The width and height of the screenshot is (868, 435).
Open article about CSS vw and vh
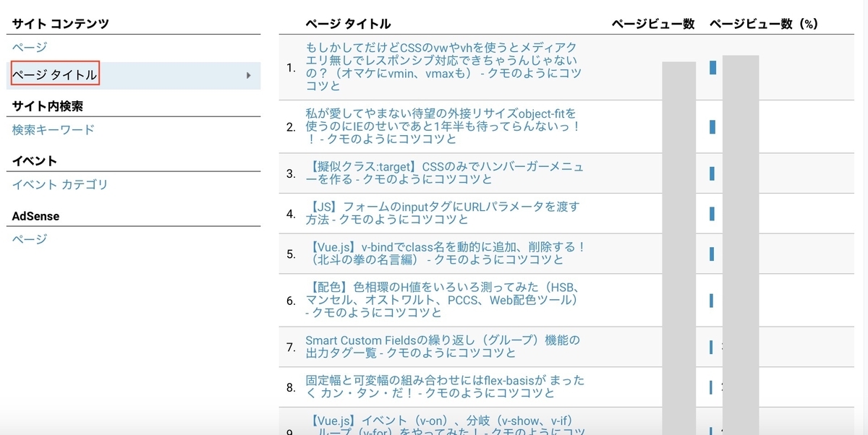coord(443,67)
